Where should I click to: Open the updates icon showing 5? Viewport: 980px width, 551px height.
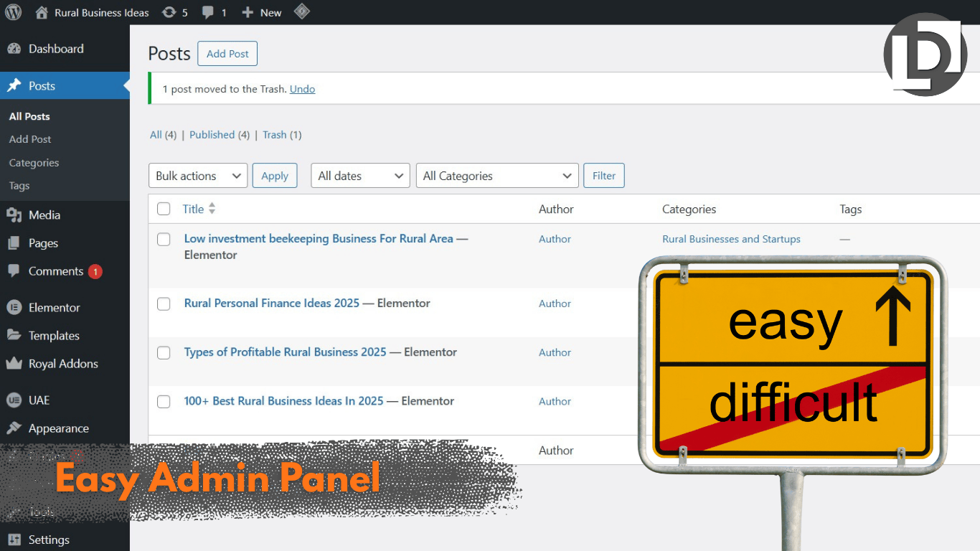(169, 12)
